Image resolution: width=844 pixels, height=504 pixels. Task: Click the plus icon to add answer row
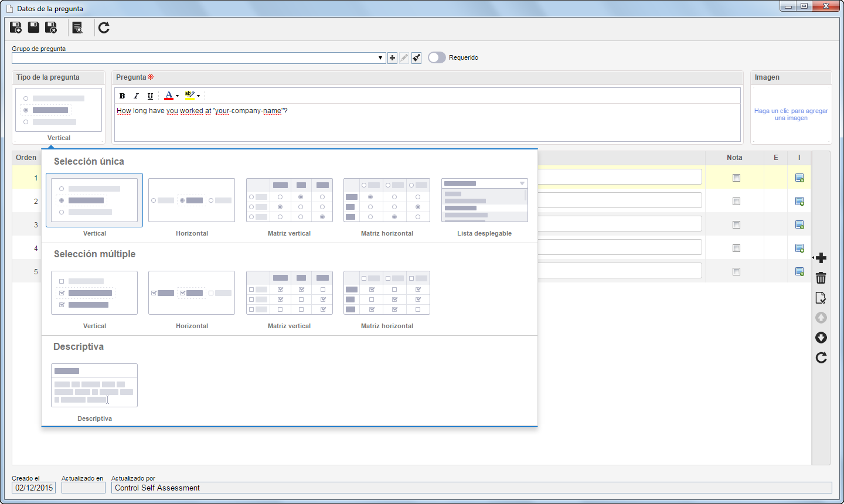coord(821,258)
